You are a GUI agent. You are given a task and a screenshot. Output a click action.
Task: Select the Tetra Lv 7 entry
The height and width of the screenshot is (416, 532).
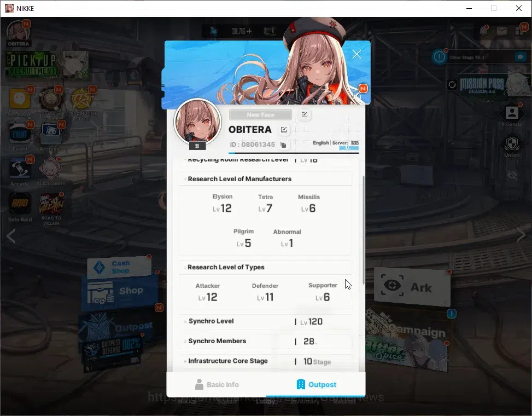click(x=265, y=203)
